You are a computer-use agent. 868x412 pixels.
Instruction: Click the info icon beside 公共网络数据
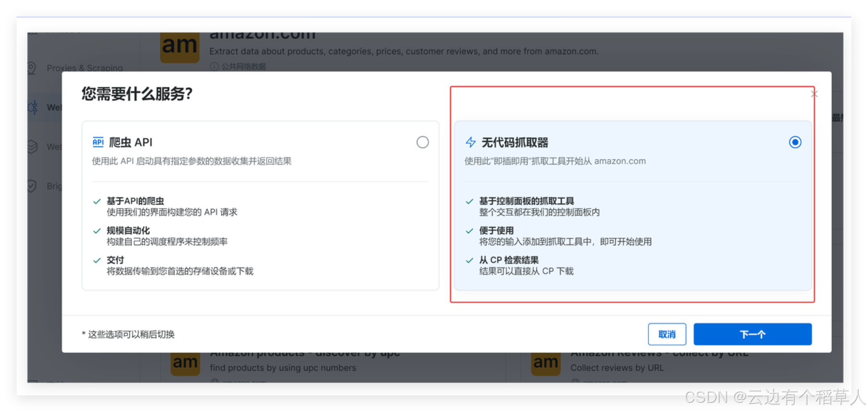pos(214,67)
